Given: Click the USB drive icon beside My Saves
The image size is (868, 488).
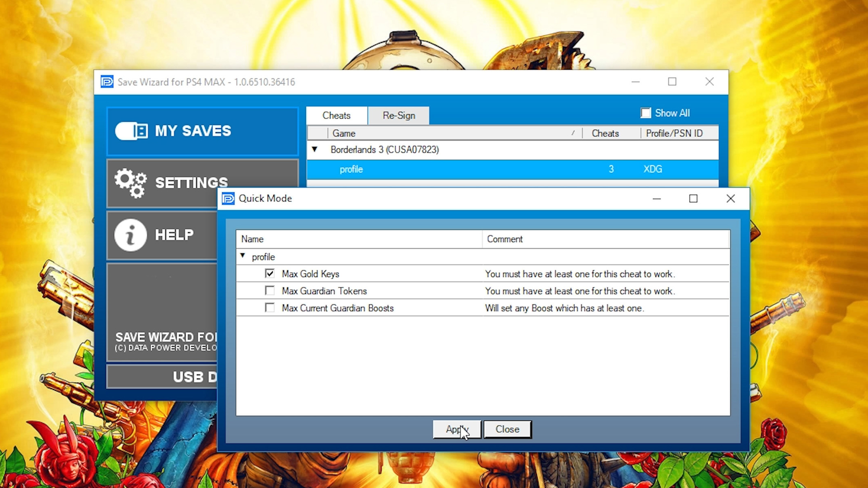Looking at the screenshot, I should 131,131.
